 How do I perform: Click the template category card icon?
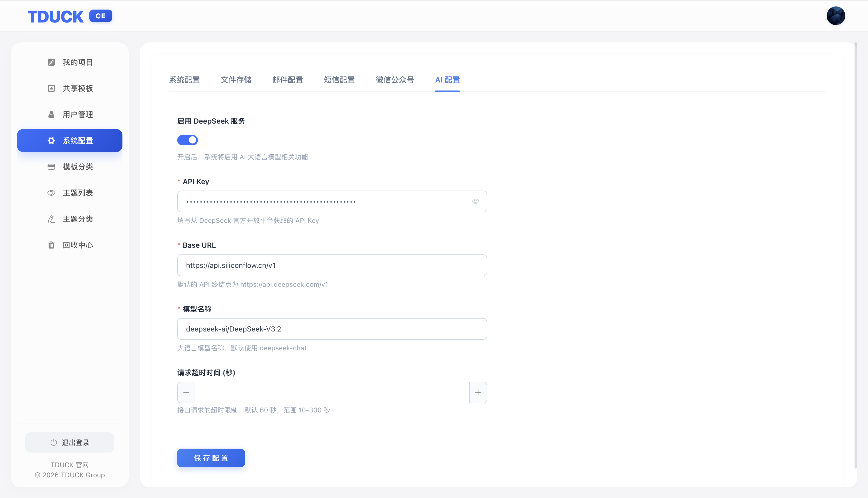coord(51,167)
